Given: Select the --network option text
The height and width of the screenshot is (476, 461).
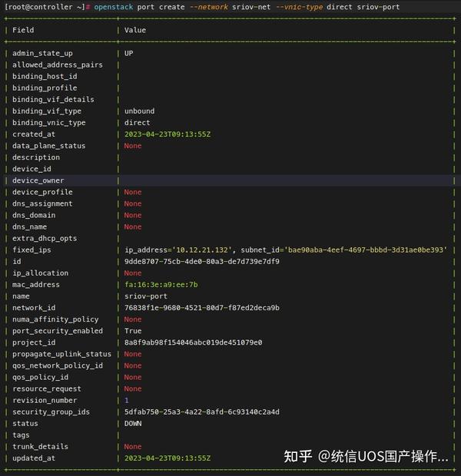Looking at the screenshot, I should (209, 7).
